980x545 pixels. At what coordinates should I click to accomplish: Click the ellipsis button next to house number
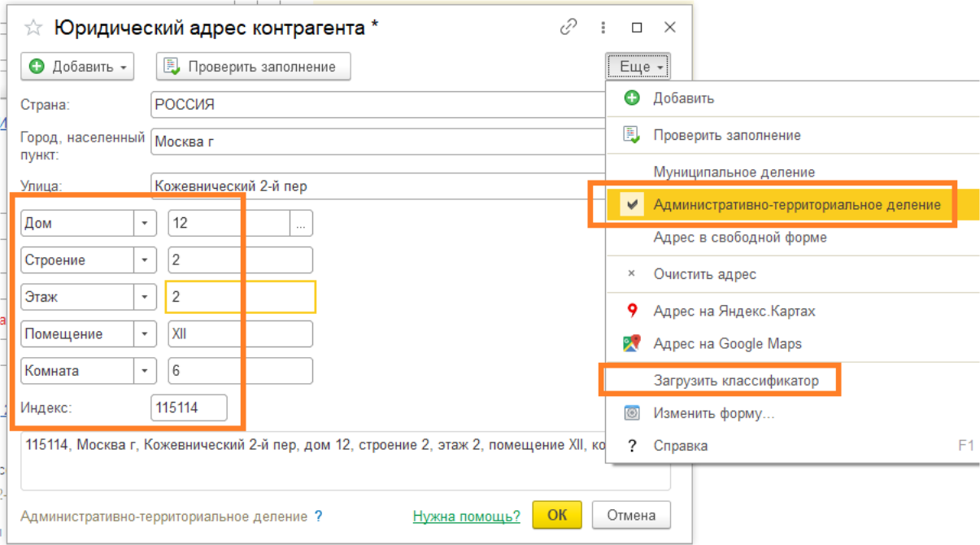pos(301,223)
